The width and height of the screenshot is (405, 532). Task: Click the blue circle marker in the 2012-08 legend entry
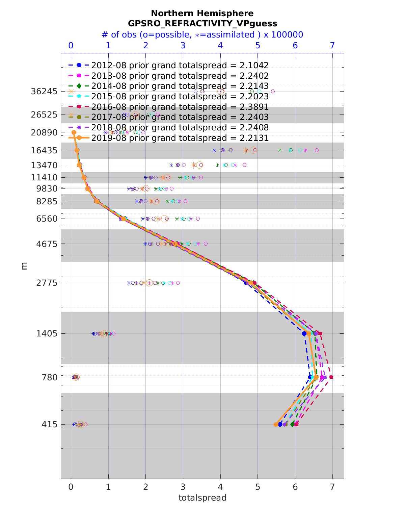click(79, 65)
